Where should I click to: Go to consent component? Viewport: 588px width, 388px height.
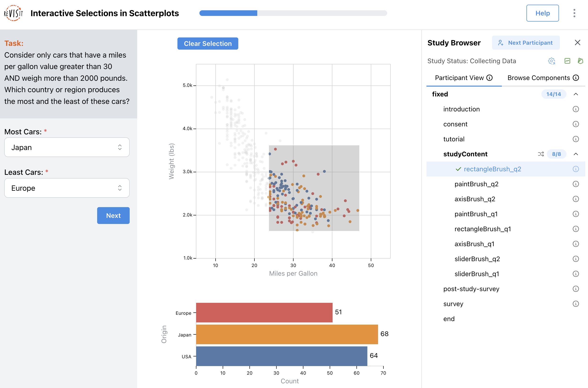click(x=455, y=124)
